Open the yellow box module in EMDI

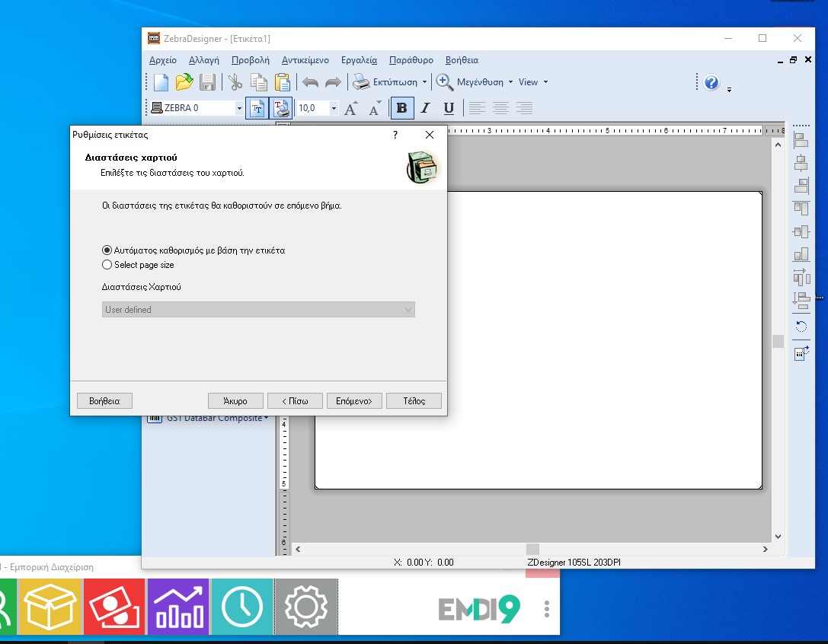tap(50, 607)
